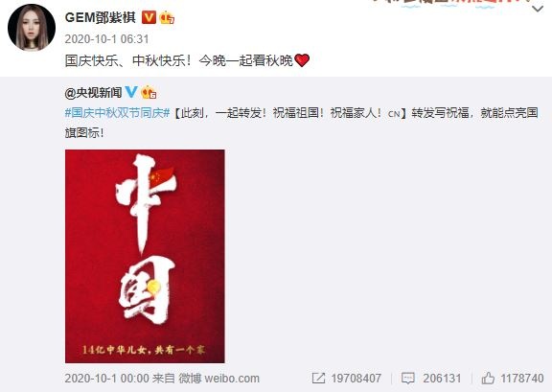Like the post with thumbs-up icon
The height and width of the screenshot is (392, 552).
tap(488, 379)
